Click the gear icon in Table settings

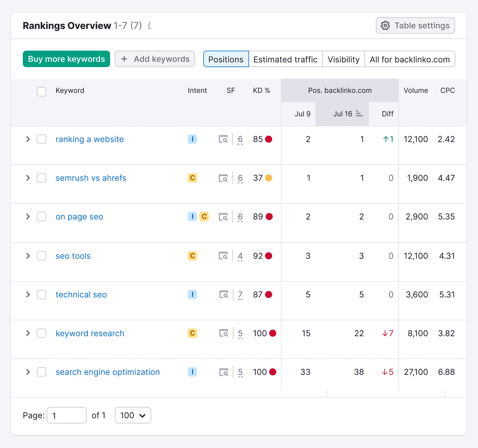385,25
